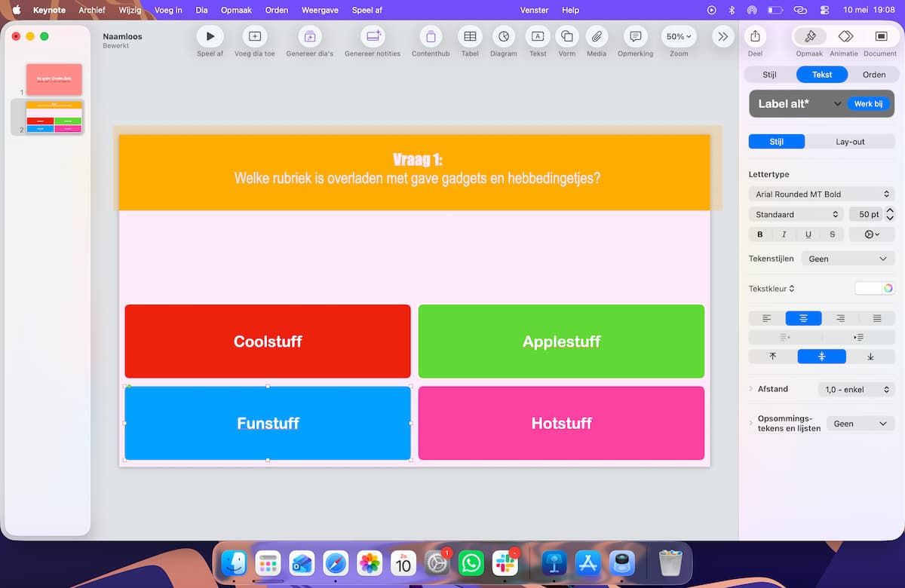The image size is (905, 588).
Task: Increase indent level icon
Action: [x=858, y=337]
